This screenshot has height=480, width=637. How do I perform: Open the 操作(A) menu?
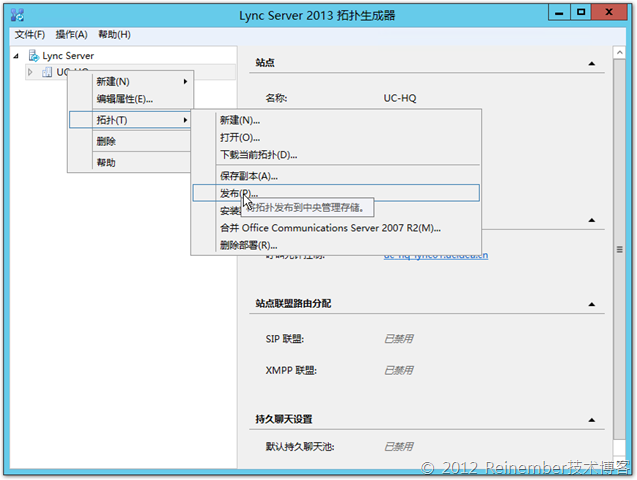pos(72,35)
